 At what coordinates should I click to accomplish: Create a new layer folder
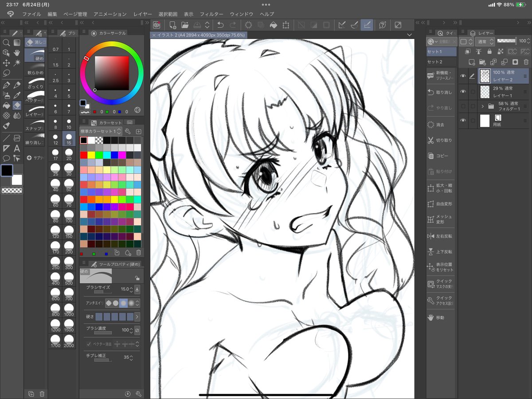(x=482, y=62)
